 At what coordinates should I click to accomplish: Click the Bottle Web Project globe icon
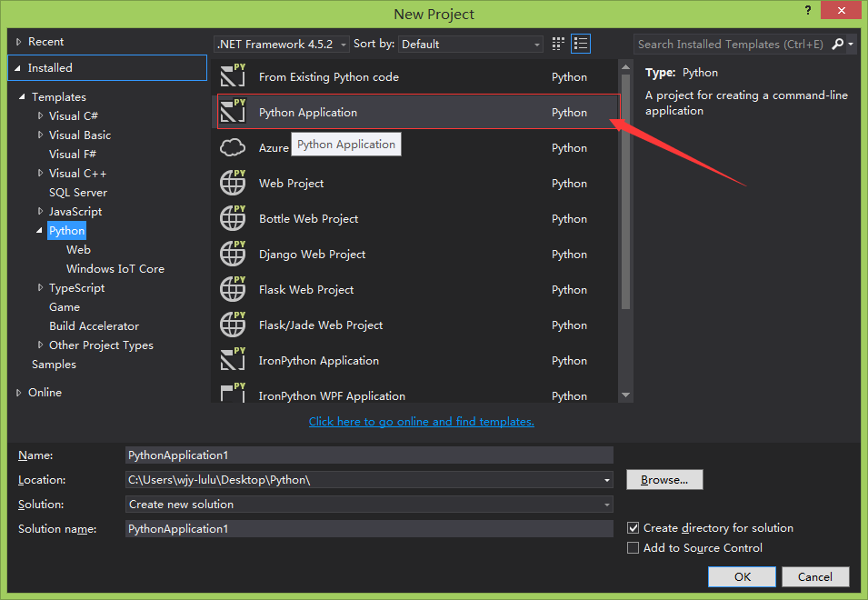pos(233,217)
